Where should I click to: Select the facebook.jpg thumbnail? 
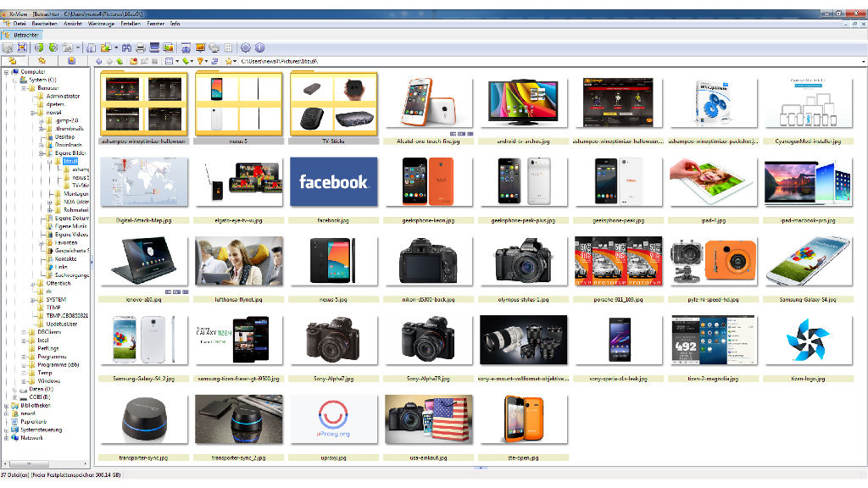coord(333,182)
